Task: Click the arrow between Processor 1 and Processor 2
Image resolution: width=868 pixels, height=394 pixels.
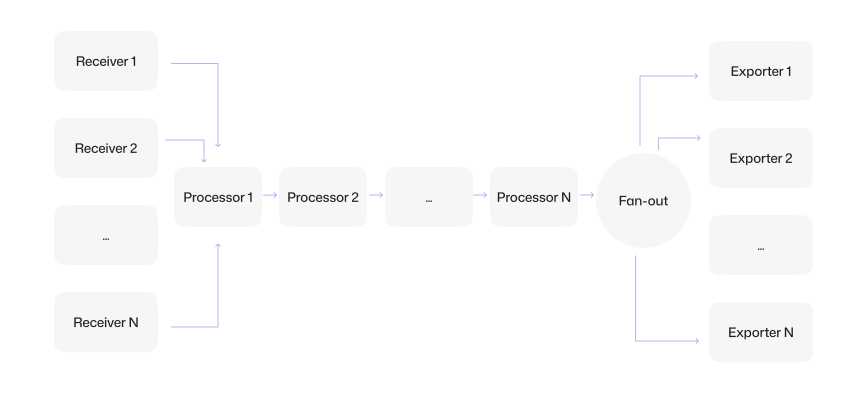Action: [270, 195]
